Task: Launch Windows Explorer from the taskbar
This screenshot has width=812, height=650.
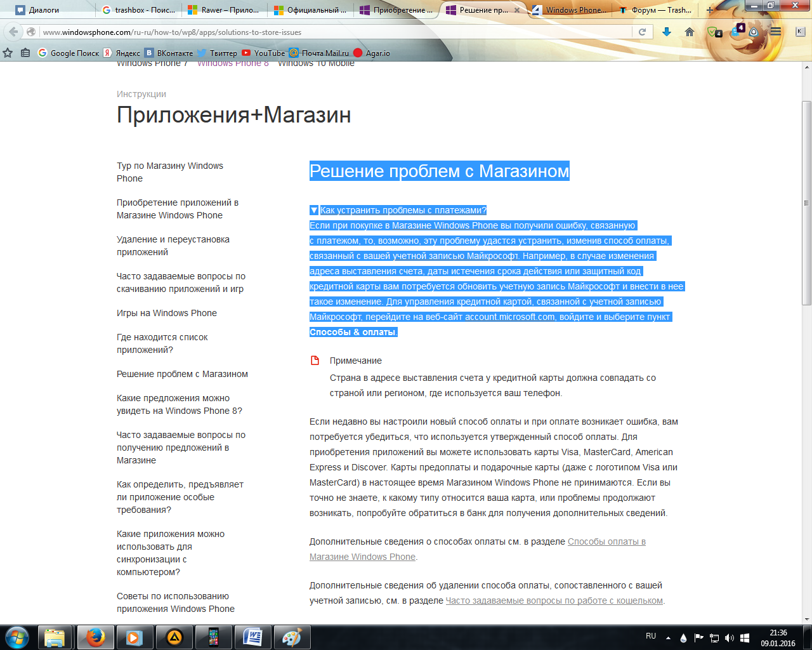Action: coord(55,637)
